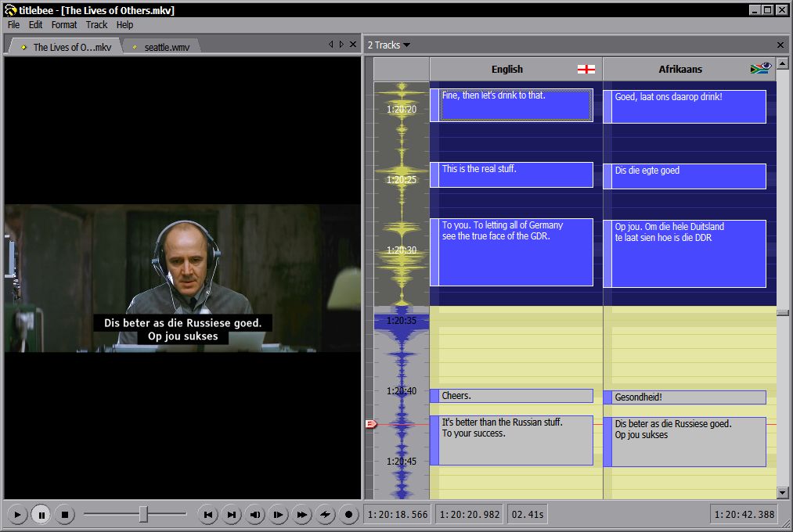
Task: Click the vertical scrollbar thumb
Action: [x=782, y=313]
